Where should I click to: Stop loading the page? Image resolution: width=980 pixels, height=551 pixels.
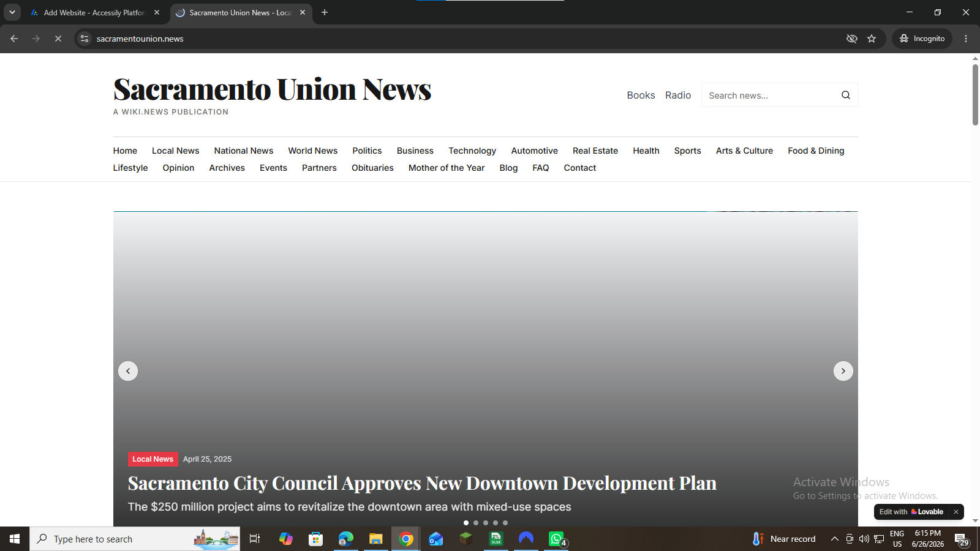tap(58, 39)
